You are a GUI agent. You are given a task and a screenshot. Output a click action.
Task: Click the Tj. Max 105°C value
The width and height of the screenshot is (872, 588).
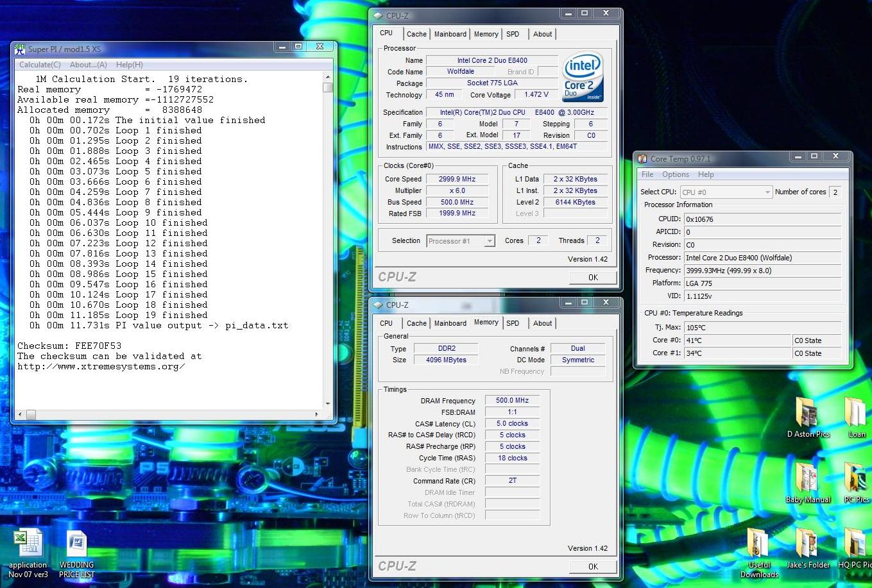762,328
